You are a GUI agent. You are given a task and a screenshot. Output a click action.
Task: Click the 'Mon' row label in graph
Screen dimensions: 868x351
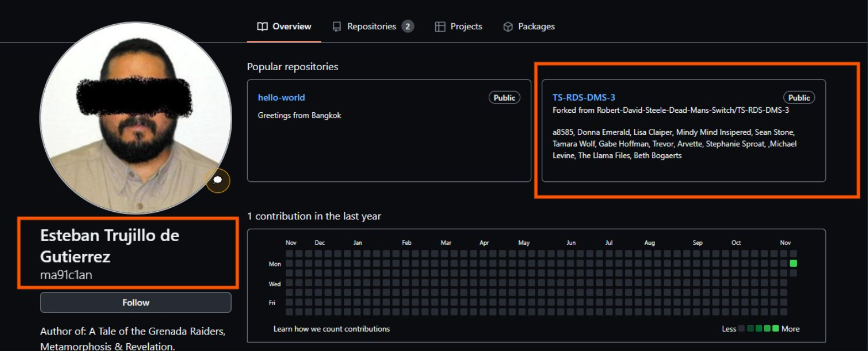click(275, 264)
